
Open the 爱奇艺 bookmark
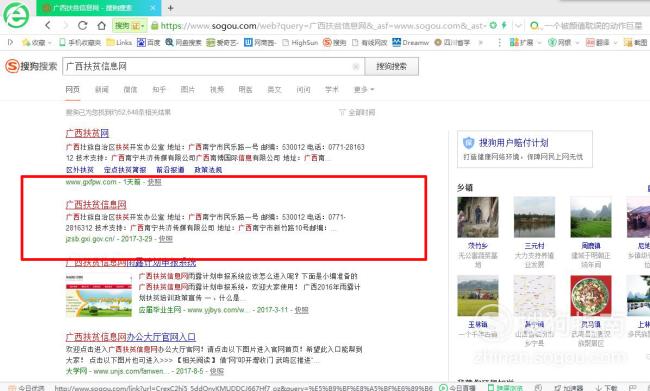point(222,42)
